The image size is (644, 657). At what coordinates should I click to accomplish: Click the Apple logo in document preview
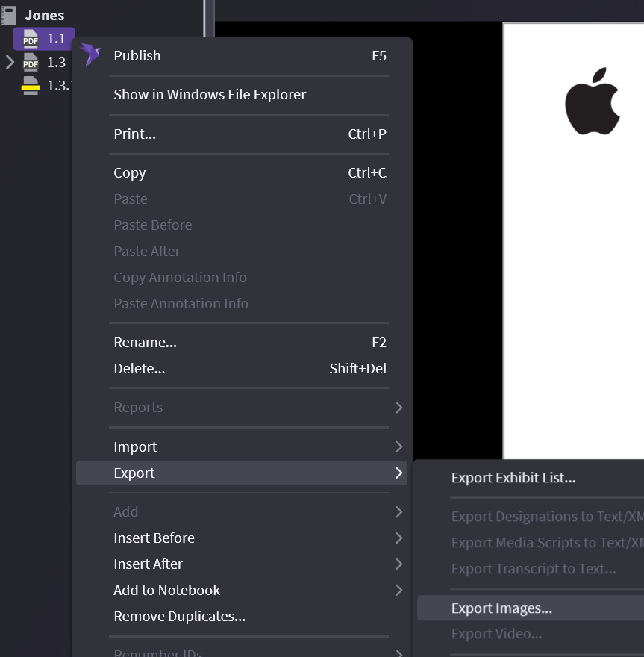(593, 102)
